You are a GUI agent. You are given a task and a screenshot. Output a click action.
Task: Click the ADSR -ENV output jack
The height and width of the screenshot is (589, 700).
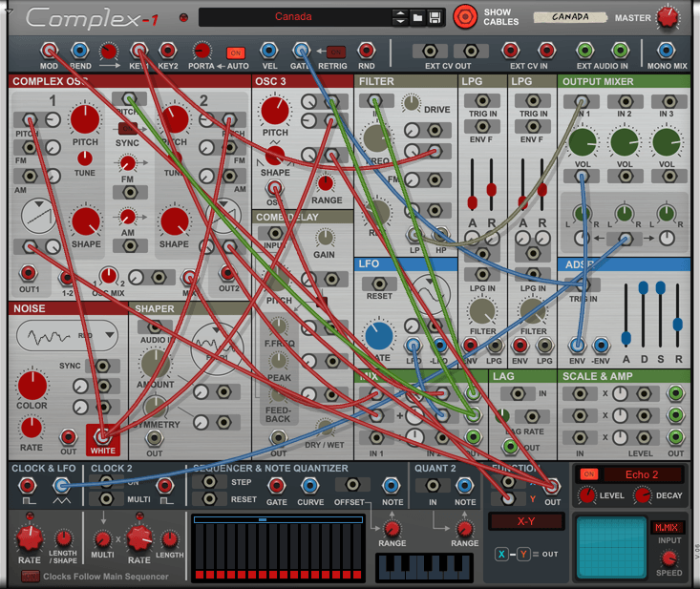coord(601,346)
